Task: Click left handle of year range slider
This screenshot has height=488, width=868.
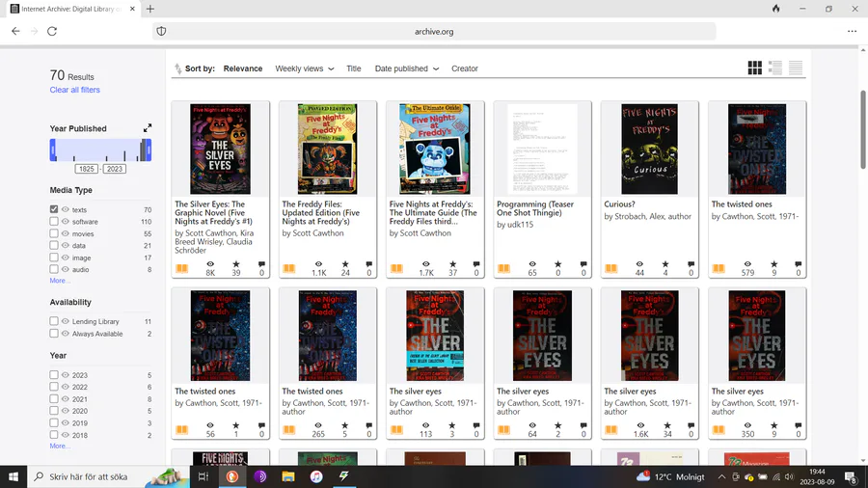Action: [53, 149]
